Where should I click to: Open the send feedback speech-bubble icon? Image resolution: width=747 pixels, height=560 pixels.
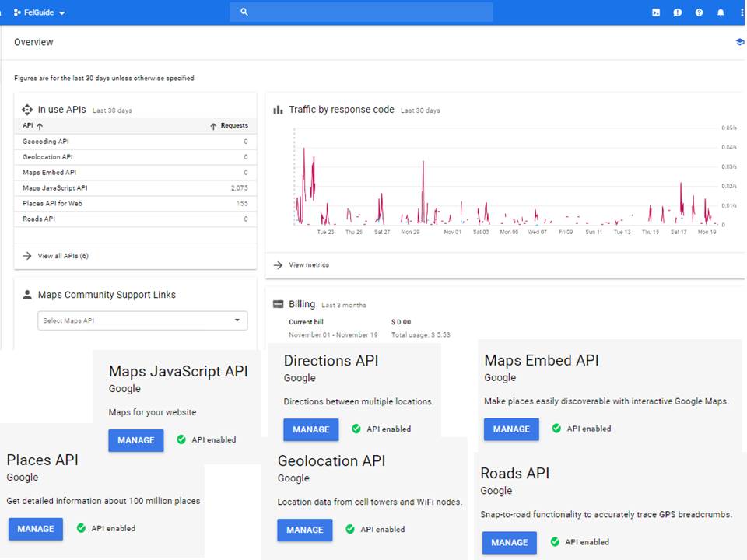(677, 12)
